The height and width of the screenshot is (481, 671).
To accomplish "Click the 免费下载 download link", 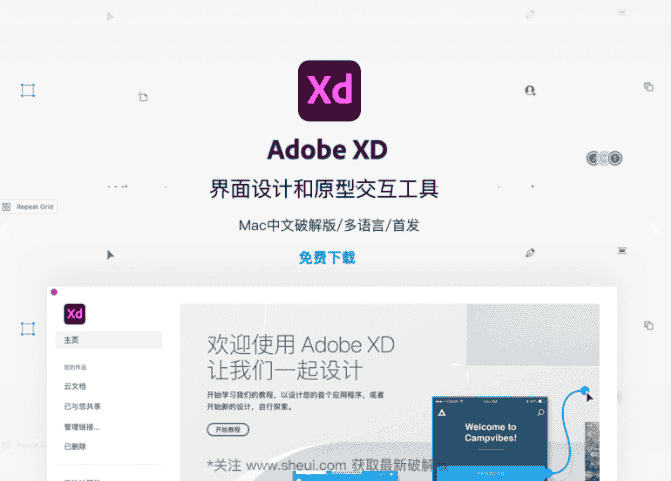I will [x=327, y=258].
